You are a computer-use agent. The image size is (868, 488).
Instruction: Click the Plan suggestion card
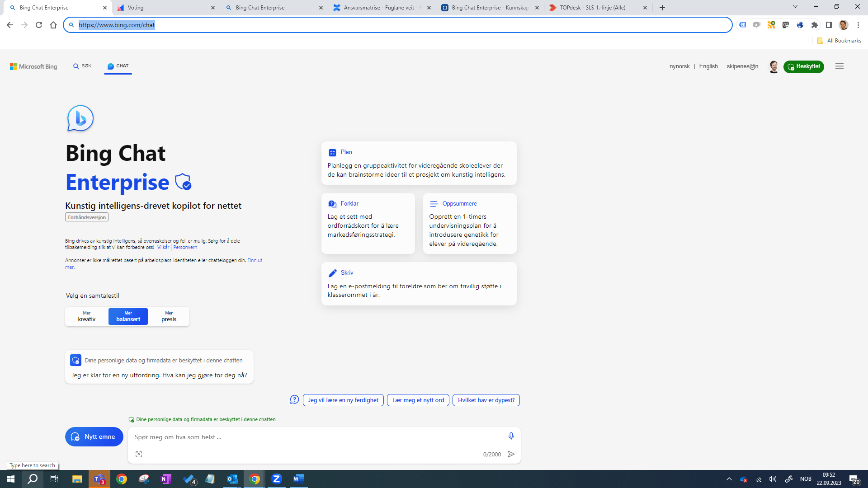point(419,163)
